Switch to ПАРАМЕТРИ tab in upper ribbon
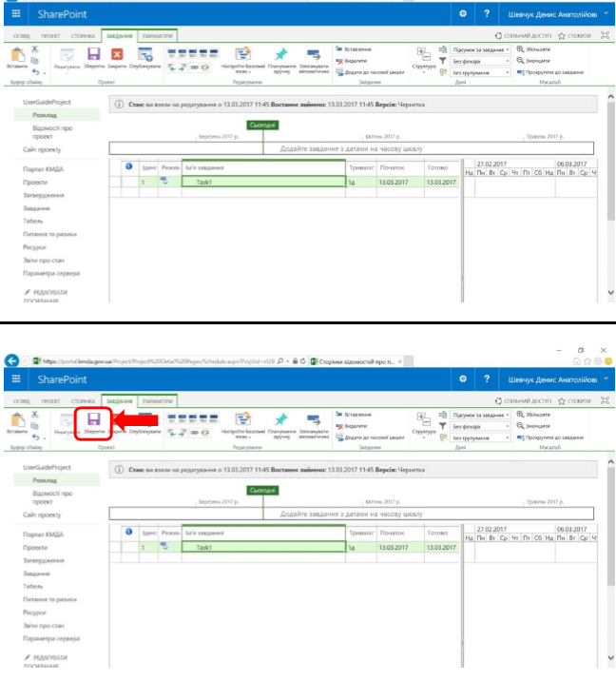This screenshot has width=616, height=680. 158,34
